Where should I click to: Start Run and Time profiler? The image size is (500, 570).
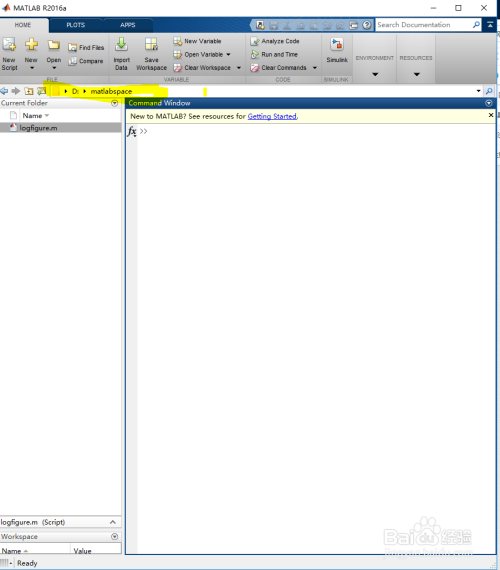[274, 55]
